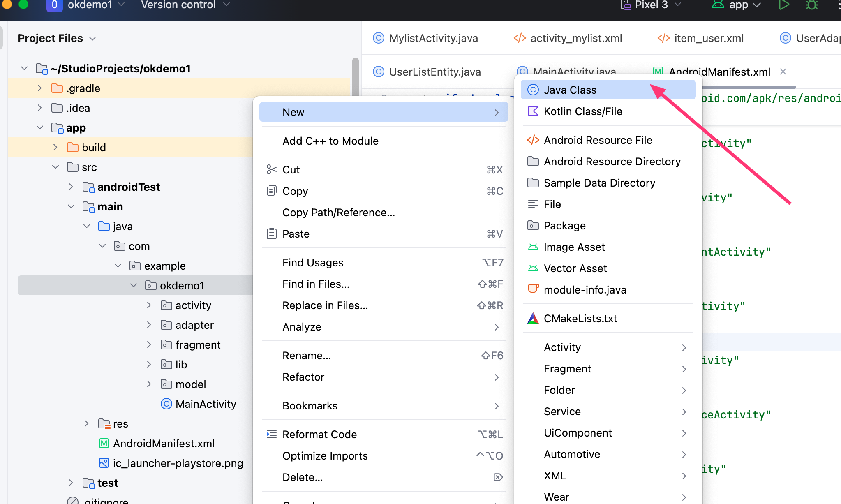This screenshot has height=504, width=841.
Task: Choose Kotlin Class/File from submenu
Action: 582,111
